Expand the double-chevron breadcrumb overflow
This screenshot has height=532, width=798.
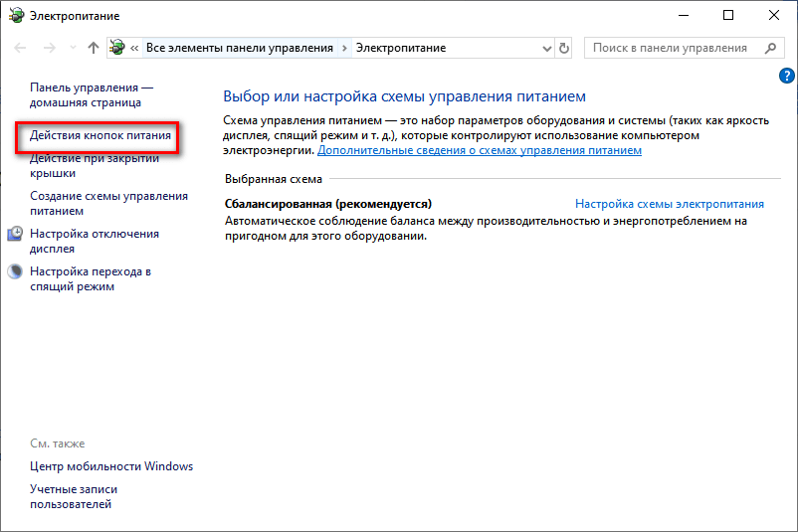tap(134, 48)
